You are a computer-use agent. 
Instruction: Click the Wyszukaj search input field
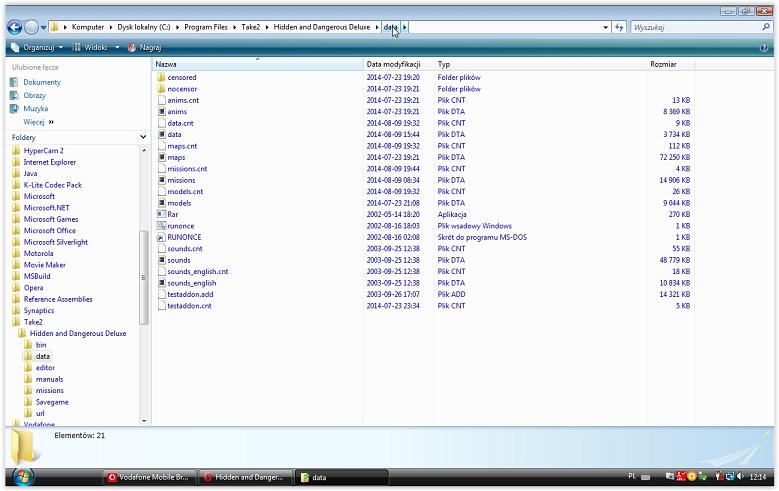(x=695, y=27)
